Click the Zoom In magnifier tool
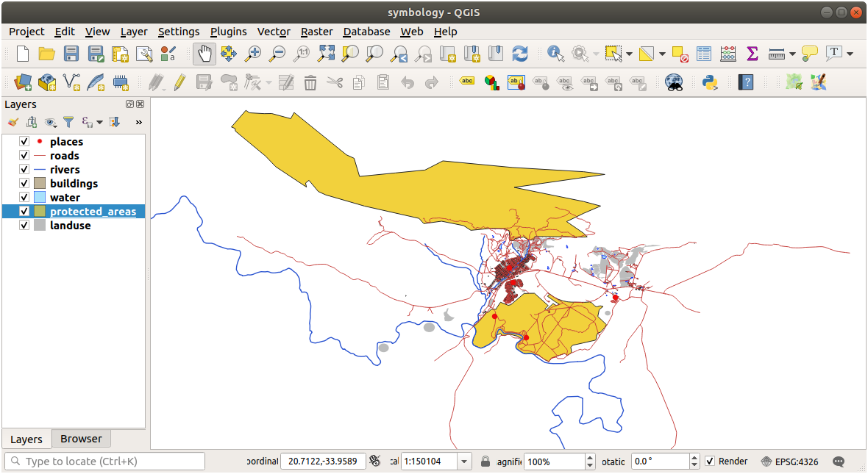Image resolution: width=868 pixels, height=474 pixels. 252,54
